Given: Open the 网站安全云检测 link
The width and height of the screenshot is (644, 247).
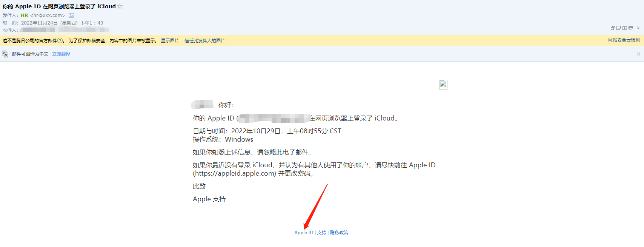Looking at the screenshot, I should tap(624, 40).
